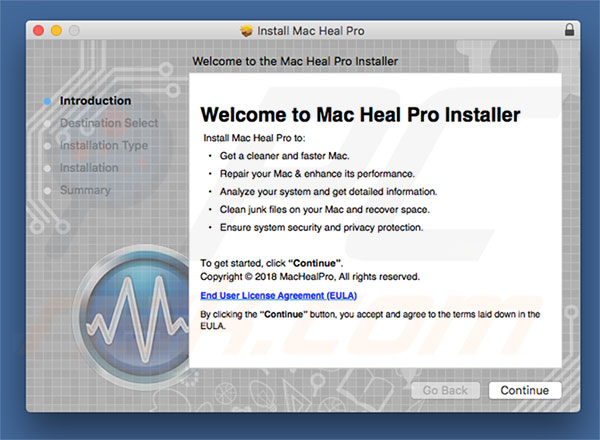Click the 'To get started, click Continue' text
Image resolution: width=600 pixels, height=440 pixels.
click(x=271, y=263)
